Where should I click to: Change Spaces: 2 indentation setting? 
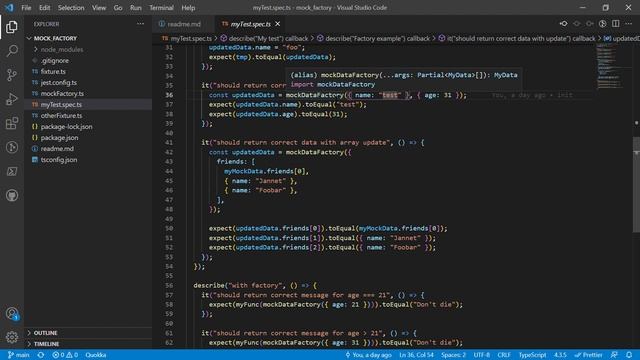(x=453, y=355)
